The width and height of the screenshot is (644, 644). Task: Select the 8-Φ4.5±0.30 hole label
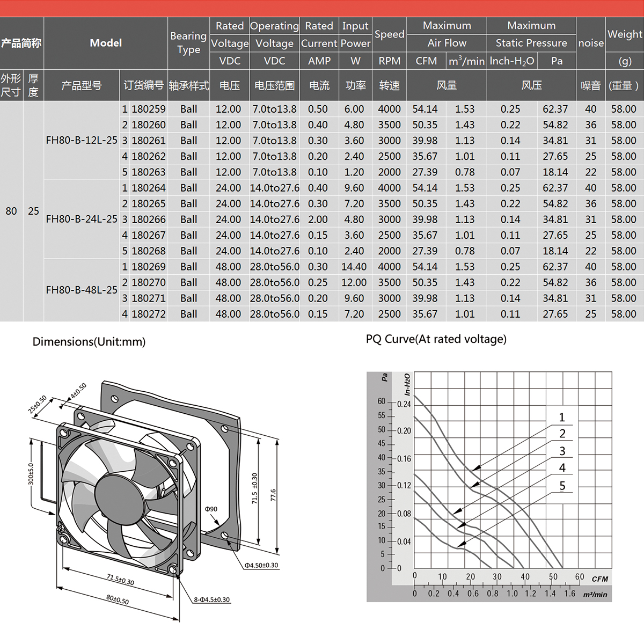click(x=212, y=599)
